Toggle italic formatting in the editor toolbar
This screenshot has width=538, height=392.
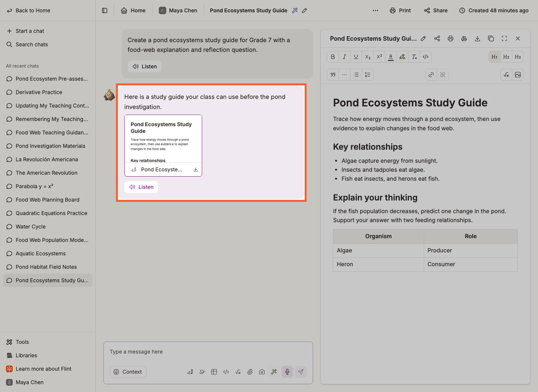(344, 57)
